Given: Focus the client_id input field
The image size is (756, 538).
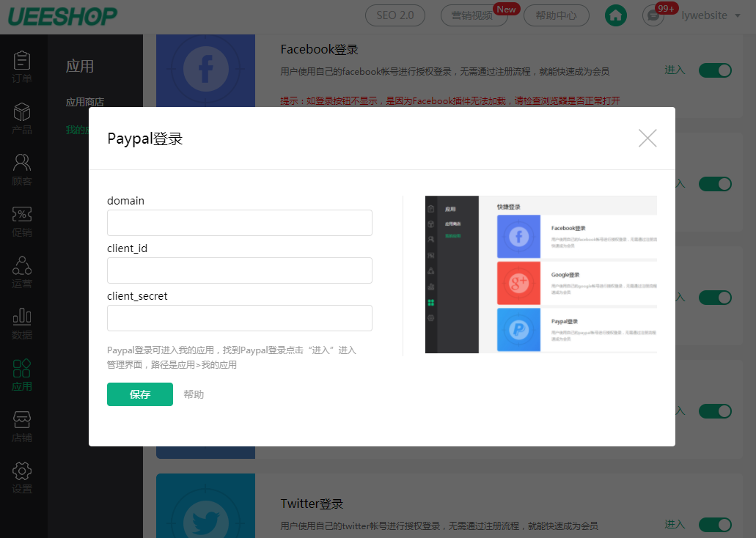Looking at the screenshot, I should (240, 270).
